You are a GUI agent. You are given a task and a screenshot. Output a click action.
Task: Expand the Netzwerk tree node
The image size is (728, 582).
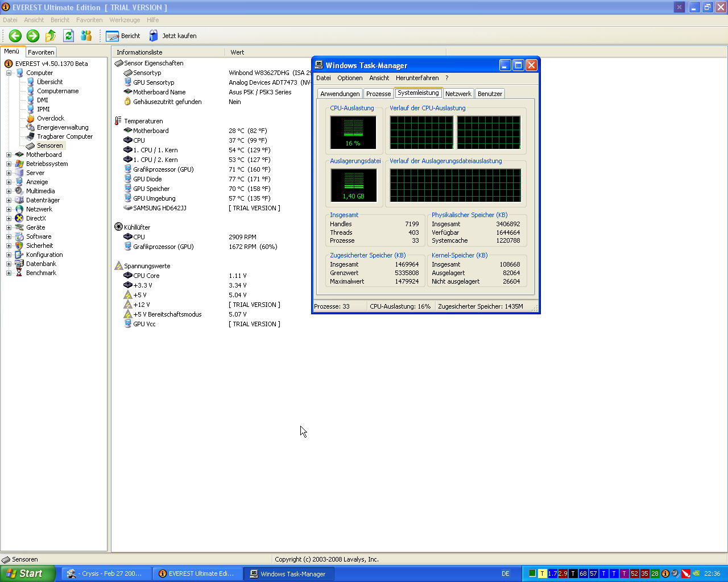(9, 209)
